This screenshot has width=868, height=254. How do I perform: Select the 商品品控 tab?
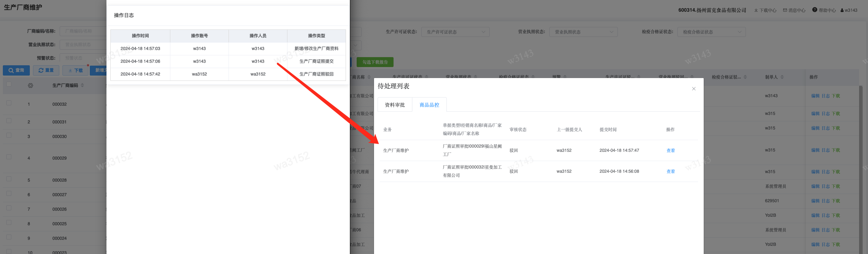[x=429, y=105]
